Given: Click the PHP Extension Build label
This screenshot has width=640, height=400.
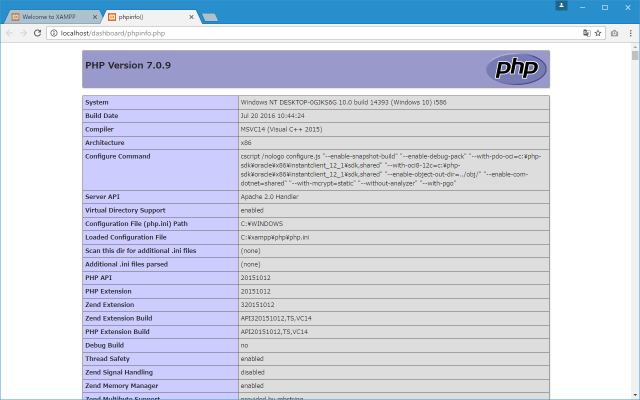Looking at the screenshot, I should point(117,331).
